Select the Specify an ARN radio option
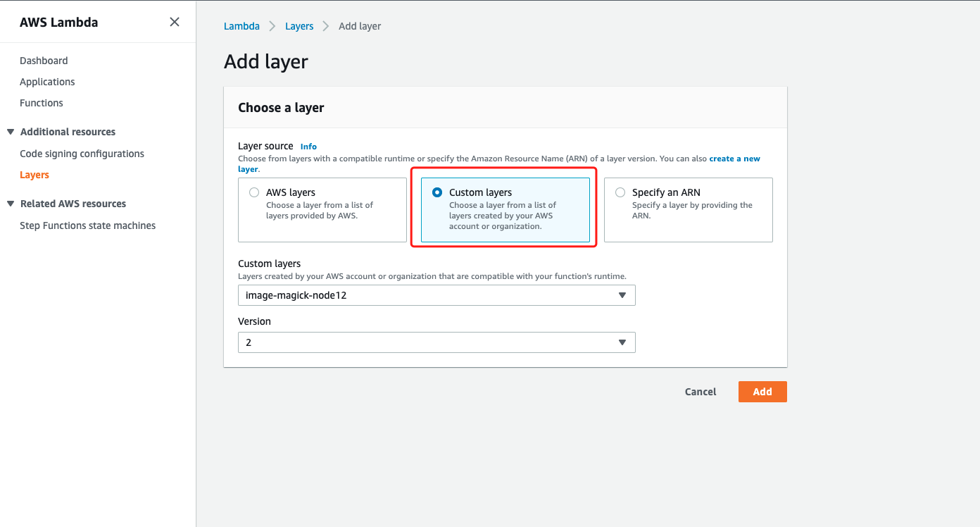The width and height of the screenshot is (980, 527). click(620, 192)
